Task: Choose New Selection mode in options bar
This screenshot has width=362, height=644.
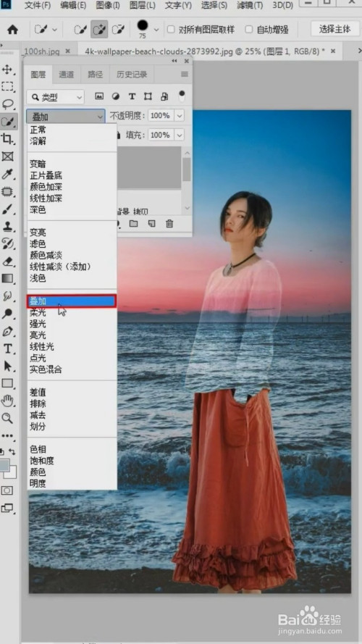Action: pos(80,30)
